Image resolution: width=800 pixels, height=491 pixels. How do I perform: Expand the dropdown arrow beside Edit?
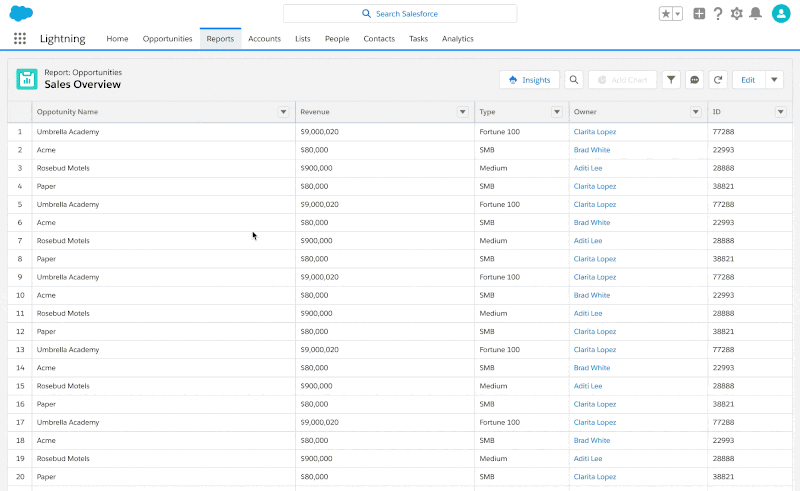[x=774, y=80]
